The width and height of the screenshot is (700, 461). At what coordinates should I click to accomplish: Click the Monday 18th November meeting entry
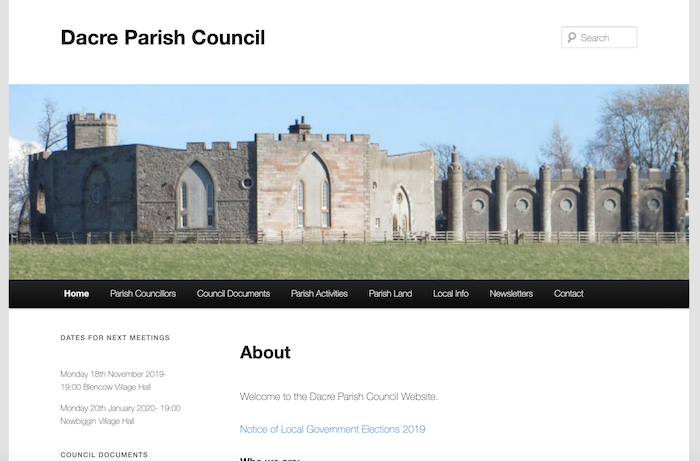113,380
